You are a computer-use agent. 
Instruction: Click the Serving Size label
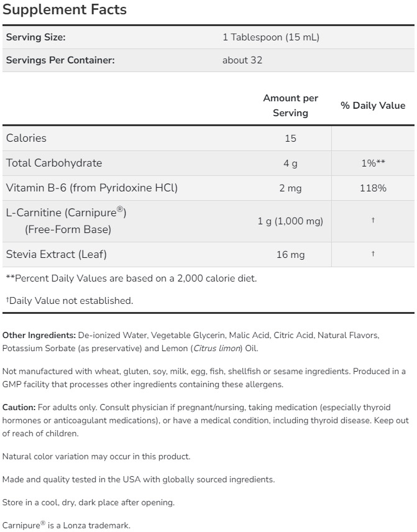click(x=35, y=37)
